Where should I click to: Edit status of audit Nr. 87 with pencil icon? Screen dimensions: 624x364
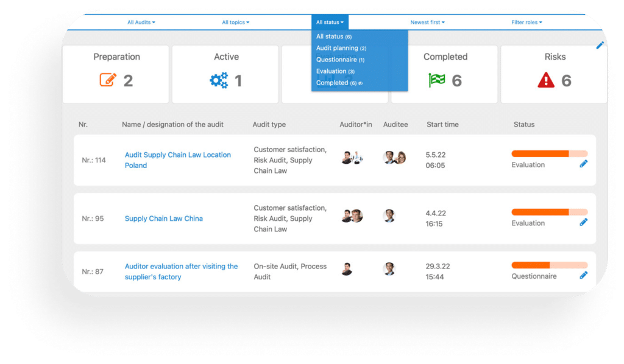click(583, 275)
